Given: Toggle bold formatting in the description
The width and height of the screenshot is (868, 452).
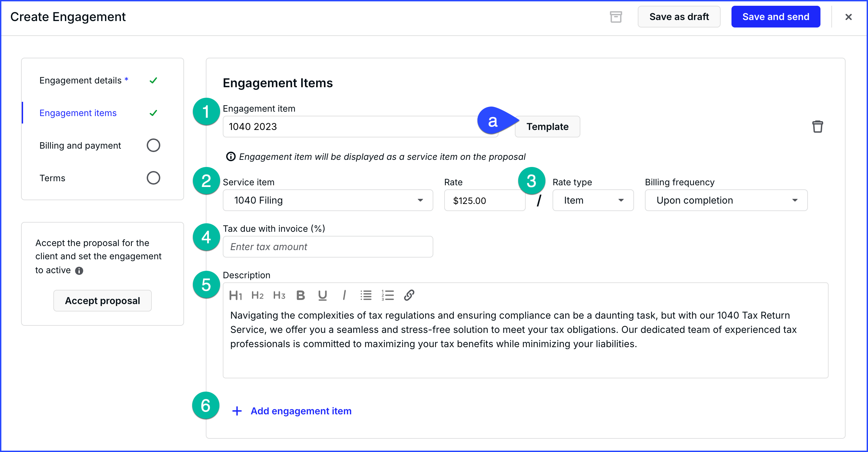Looking at the screenshot, I should [x=300, y=295].
